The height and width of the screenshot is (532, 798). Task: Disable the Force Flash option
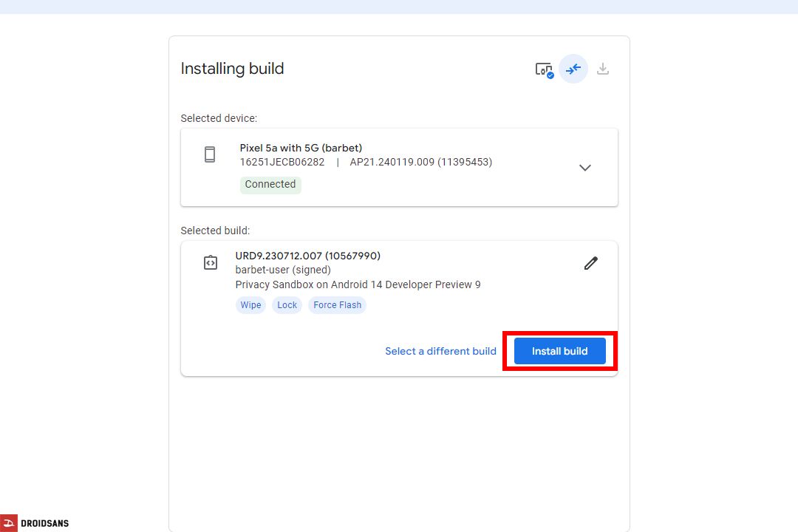click(x=337, y=304)
